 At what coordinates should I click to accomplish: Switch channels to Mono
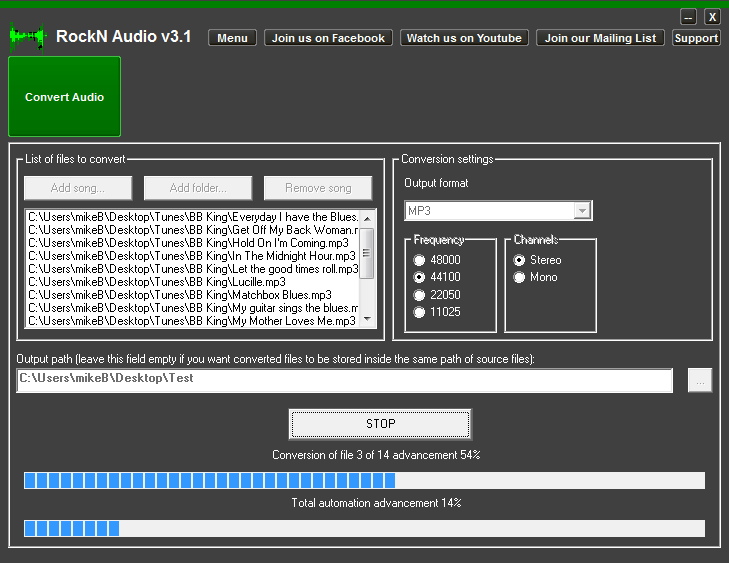520,277
